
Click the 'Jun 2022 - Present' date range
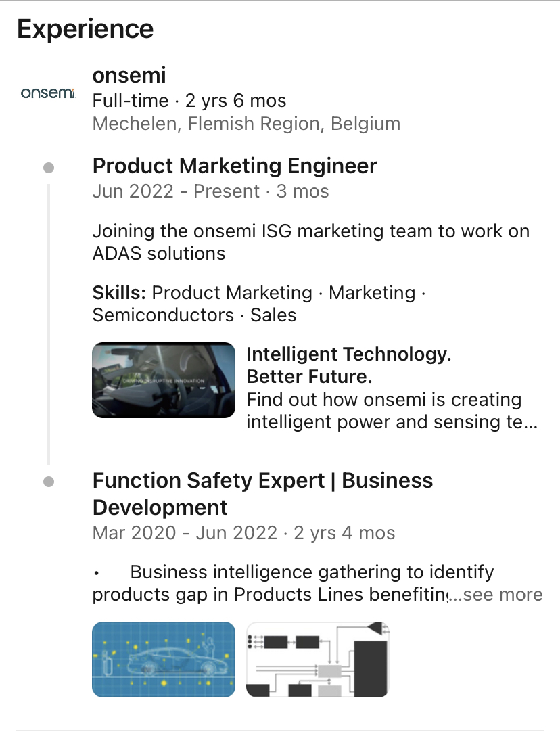176,191
